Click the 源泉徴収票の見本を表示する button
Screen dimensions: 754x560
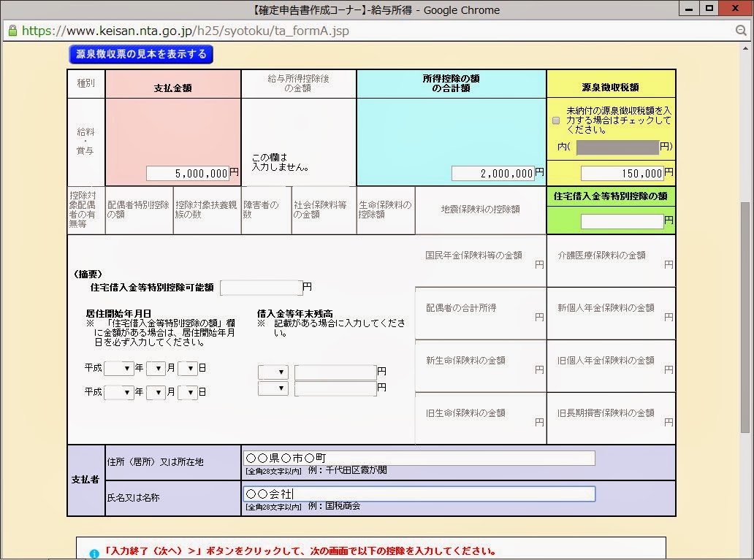[140, 54]
